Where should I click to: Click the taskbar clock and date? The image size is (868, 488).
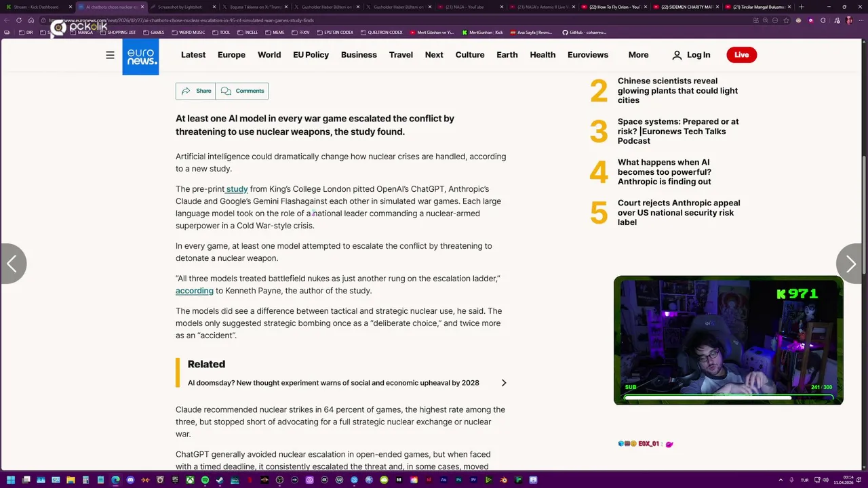(844, 480)
